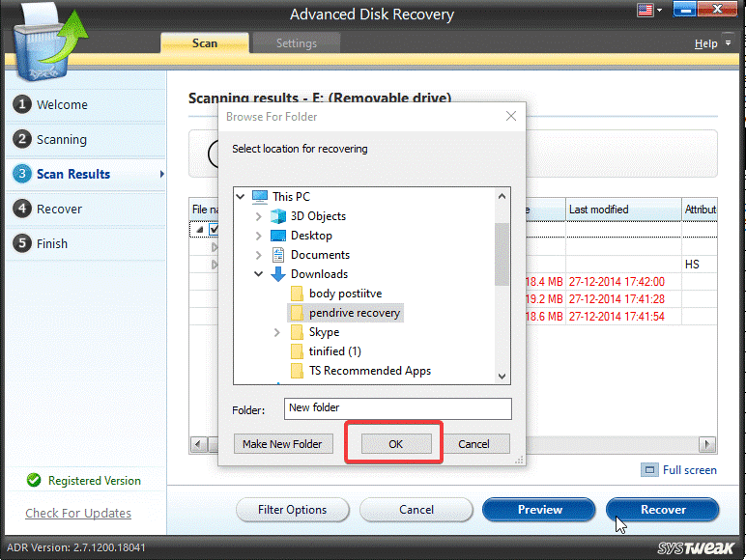746x560 pixels.
Task: Select the Desktop folder icon
Action: 278,236
